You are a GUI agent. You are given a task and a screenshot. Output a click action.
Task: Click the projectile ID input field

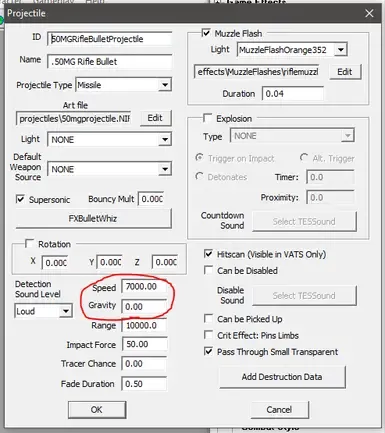click(110, 39)
